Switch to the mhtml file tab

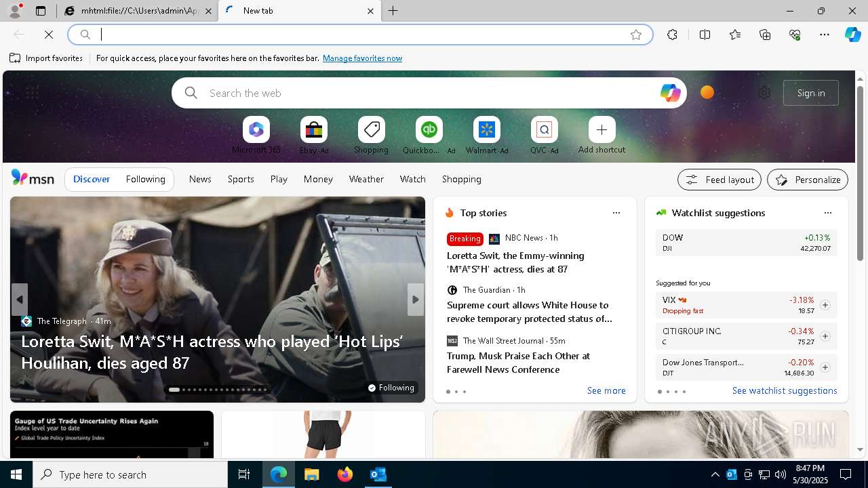138,11
